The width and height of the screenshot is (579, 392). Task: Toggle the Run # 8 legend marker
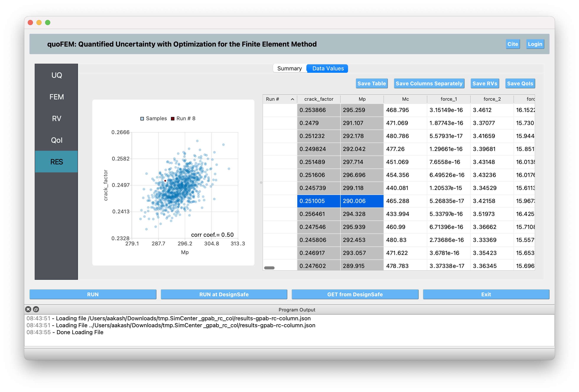[x=172, y=118]
